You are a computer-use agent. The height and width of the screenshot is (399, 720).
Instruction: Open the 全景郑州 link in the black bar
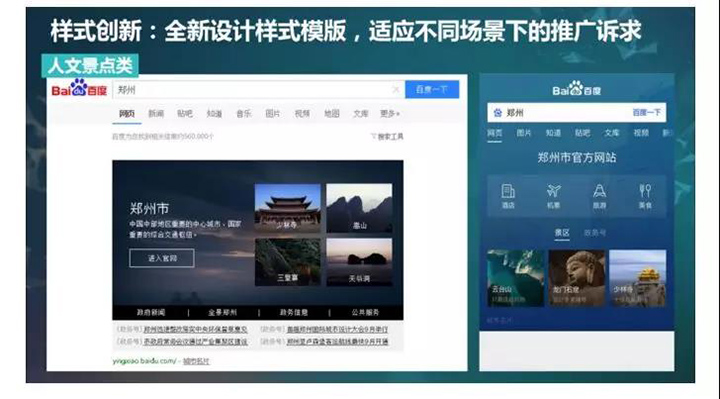223,312
